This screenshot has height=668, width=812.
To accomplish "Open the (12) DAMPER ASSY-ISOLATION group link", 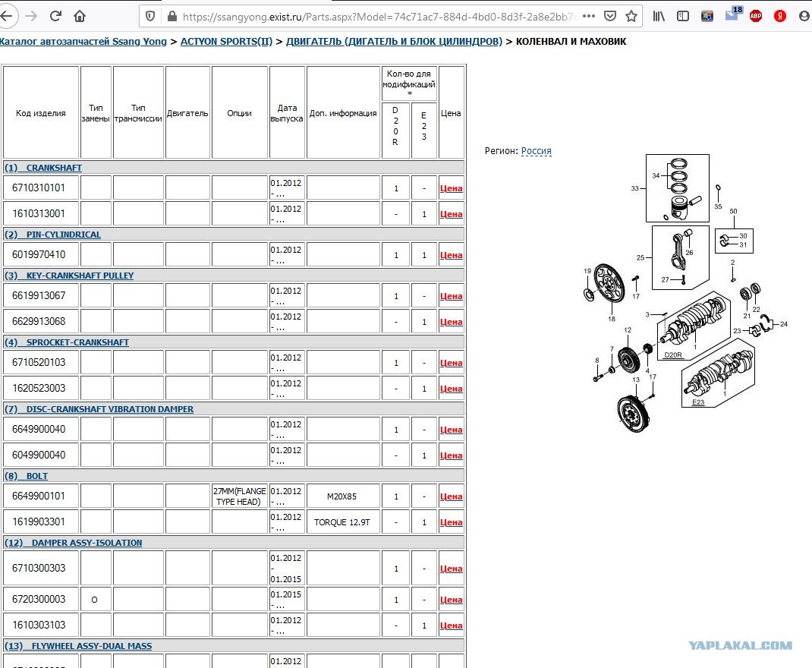I will (x=74, y=543).
